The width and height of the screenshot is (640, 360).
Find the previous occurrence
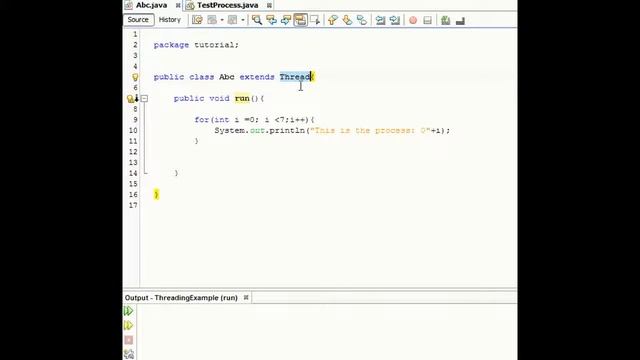coord(271,20)
